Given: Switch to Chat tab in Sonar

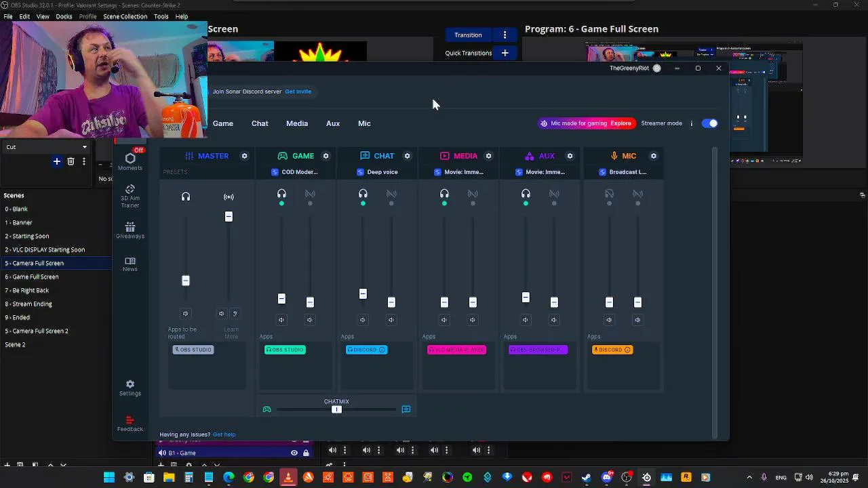Looking at the screenshot, I should coord(260,123).
